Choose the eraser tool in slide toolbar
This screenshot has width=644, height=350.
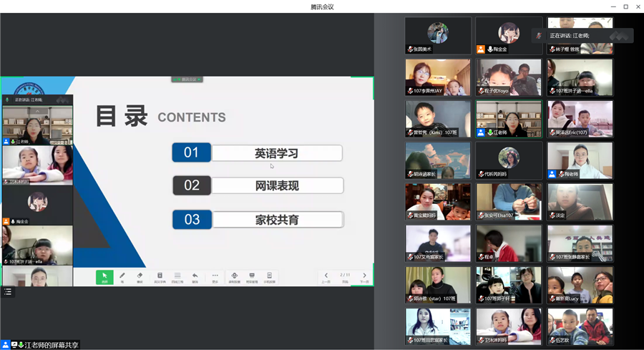(140, 277)
